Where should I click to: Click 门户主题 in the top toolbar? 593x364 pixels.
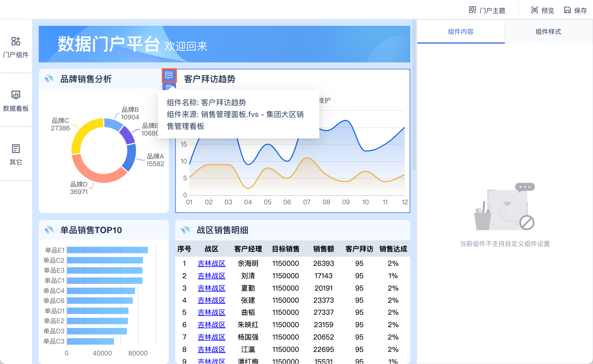click(x=487, y=10)
